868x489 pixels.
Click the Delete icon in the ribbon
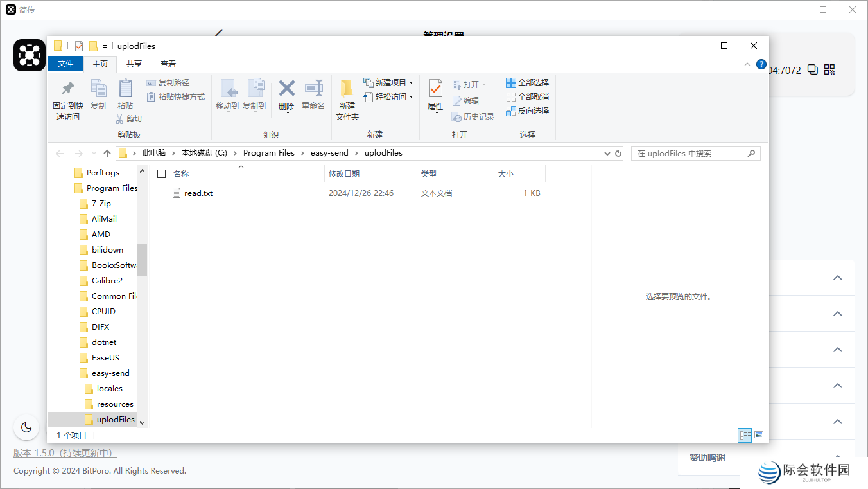[286, 90]
